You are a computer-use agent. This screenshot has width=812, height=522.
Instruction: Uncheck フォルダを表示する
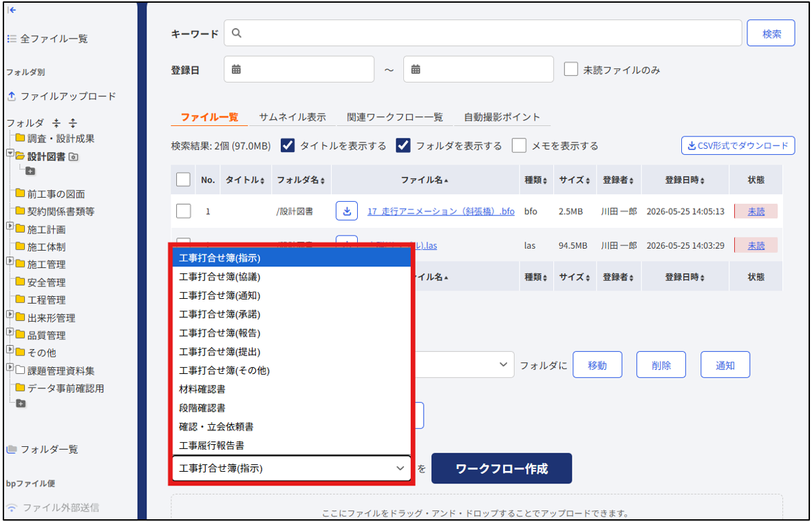(x=403, y=146)
